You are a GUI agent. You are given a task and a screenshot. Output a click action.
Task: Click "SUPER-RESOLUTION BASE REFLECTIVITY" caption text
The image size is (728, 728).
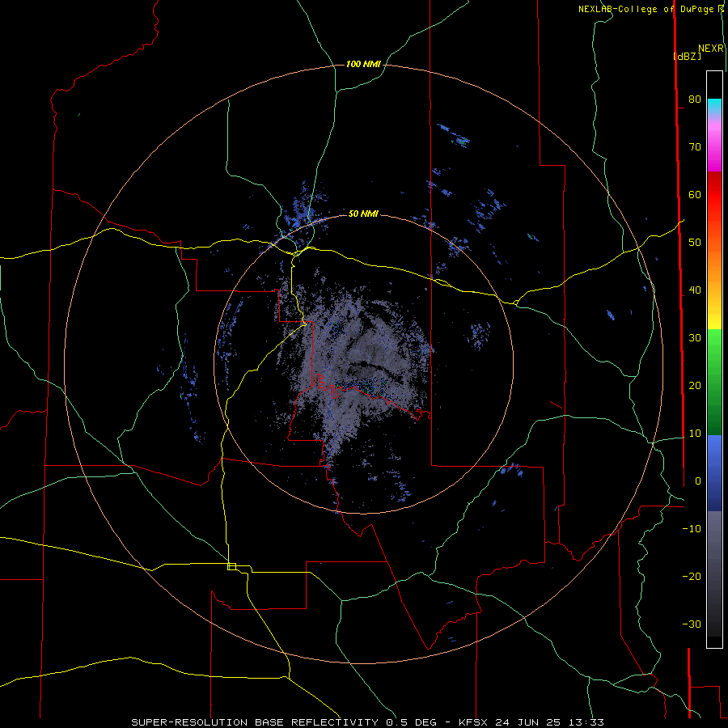pyautogui.click(x=255, y=722)
